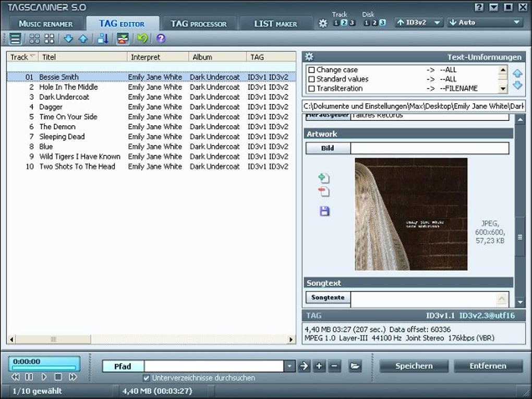Add new artwork using the green plus icon
The image size is (532, 399).
click(324, 177)
